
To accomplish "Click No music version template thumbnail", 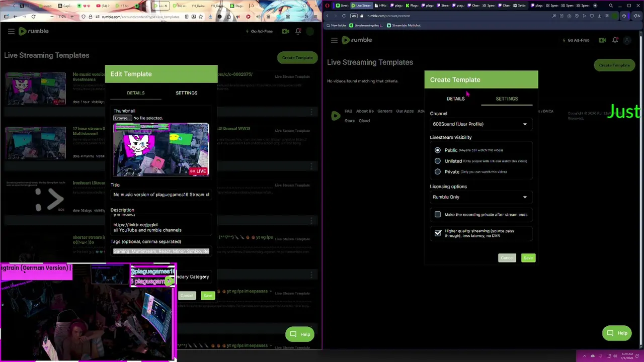I will (x=36, y=88).
